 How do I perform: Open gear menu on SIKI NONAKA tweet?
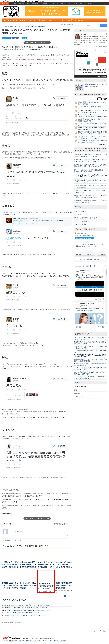(54, 378)
